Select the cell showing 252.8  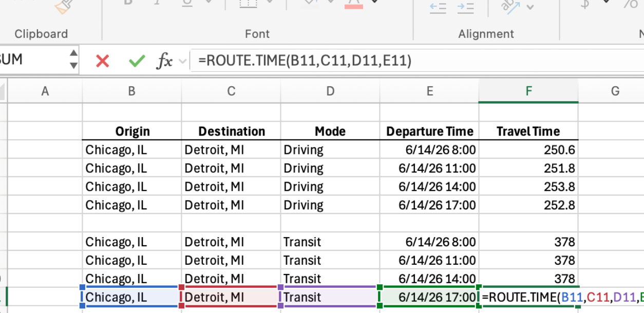(x=528, y=205)
